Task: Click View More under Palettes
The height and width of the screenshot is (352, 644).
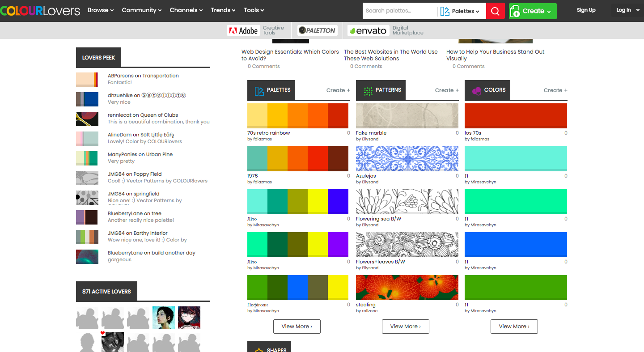Action: pos(297,327)
